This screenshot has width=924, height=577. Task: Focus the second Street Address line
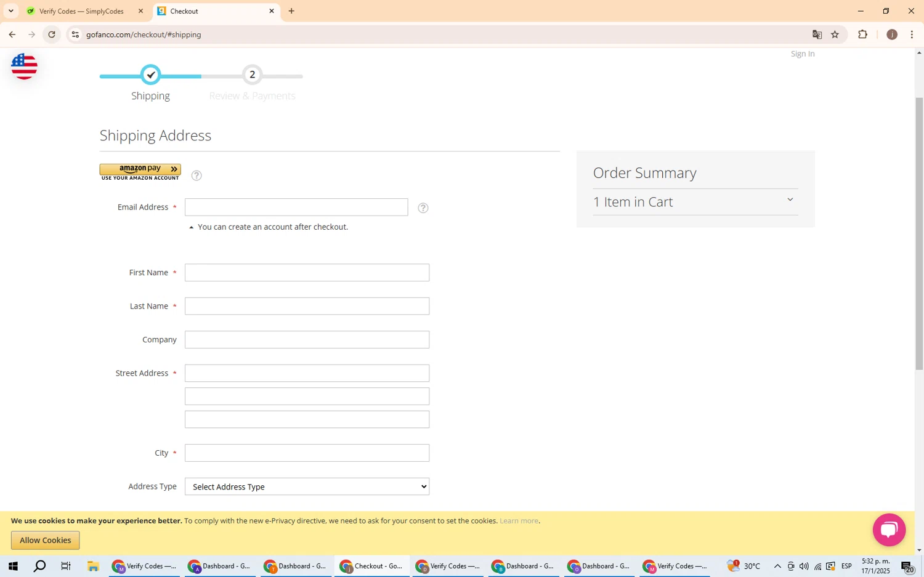(307, 397)
